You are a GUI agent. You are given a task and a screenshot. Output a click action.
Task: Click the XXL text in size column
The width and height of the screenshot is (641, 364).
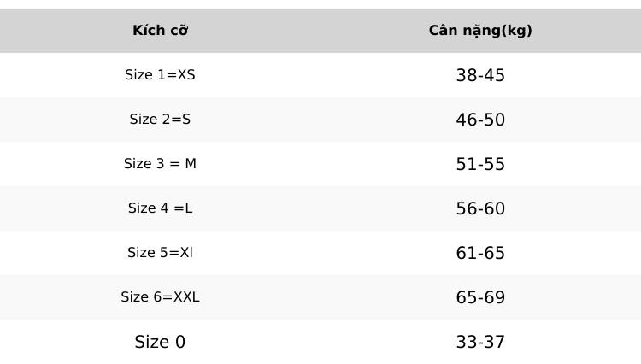(x=186, y=297)
